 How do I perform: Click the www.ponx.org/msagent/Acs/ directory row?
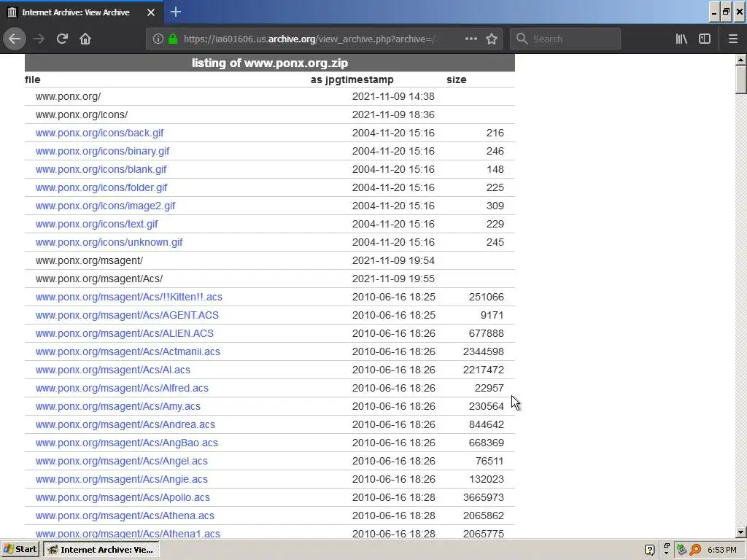point(270,279)
